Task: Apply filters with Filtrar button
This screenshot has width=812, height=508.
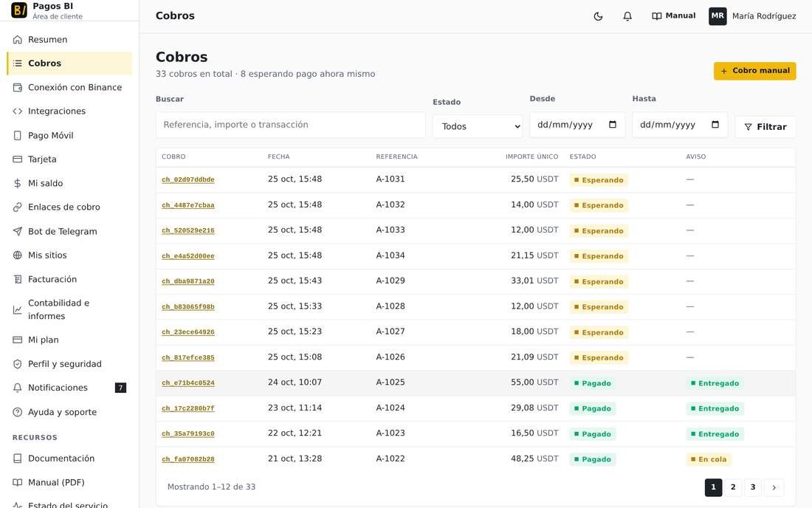Action: (x=765, y=127)
